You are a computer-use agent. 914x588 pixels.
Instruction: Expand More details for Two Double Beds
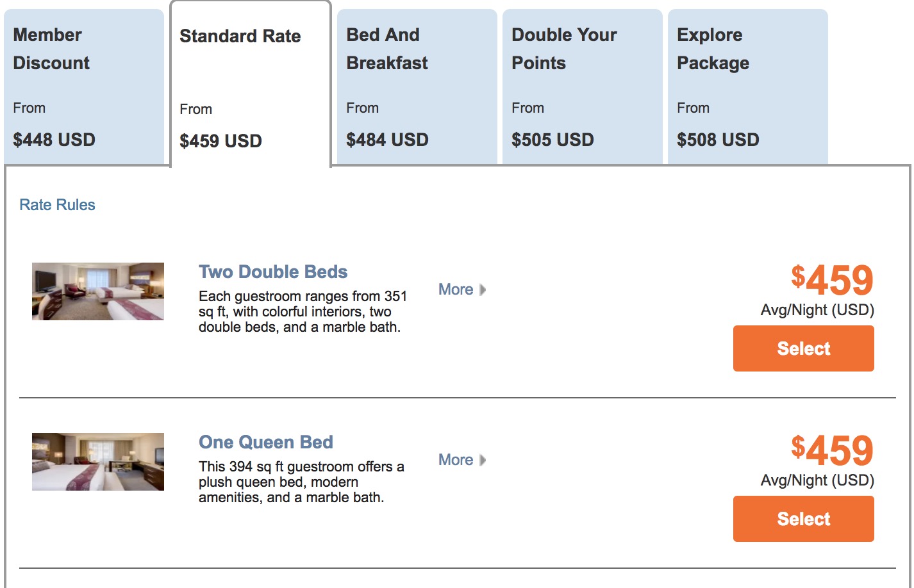tap(456, 290)
